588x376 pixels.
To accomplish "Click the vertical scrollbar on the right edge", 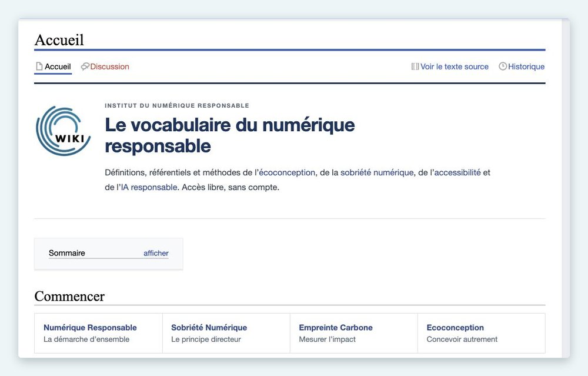I will (x=566, y=188).
